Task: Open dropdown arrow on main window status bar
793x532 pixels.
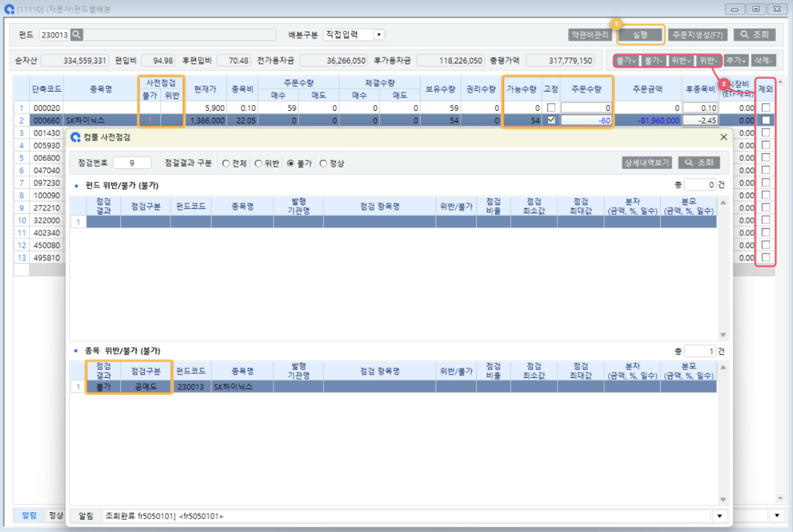Action: 777,515
